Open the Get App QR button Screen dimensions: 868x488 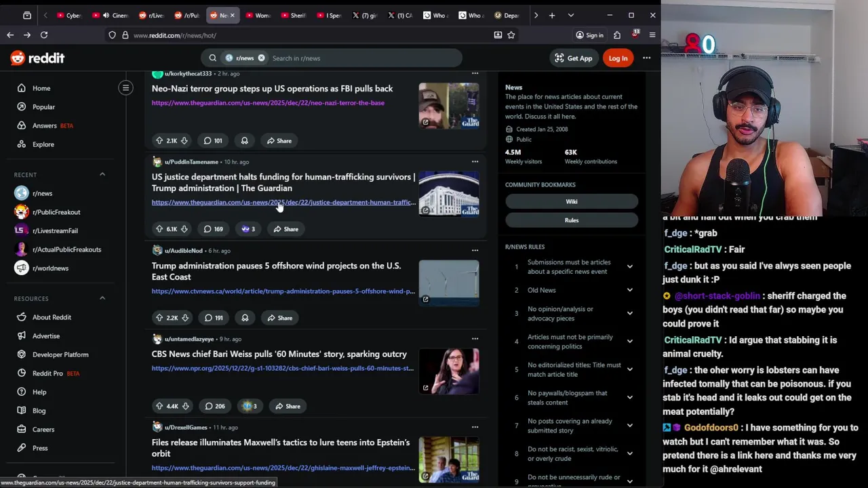[574, 58]
